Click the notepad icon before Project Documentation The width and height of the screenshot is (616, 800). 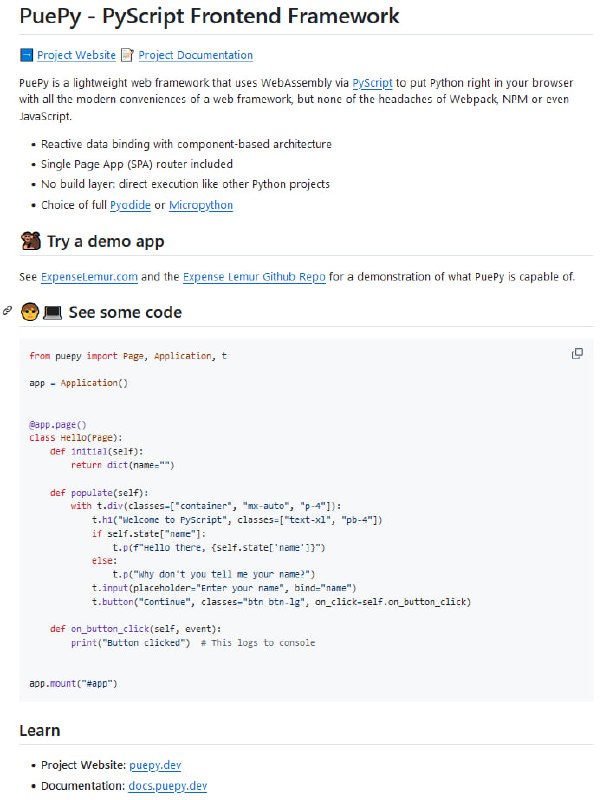[x=127, y=56]
